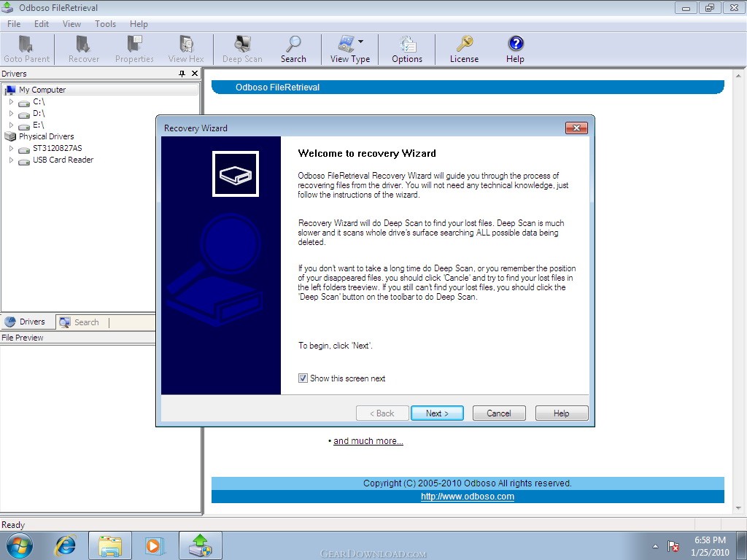Image resolution: width=747 pixels, height=560 pixels.
Task: Launch Internet Explorer from the taskbar
Action: click(x=65, y=545)
